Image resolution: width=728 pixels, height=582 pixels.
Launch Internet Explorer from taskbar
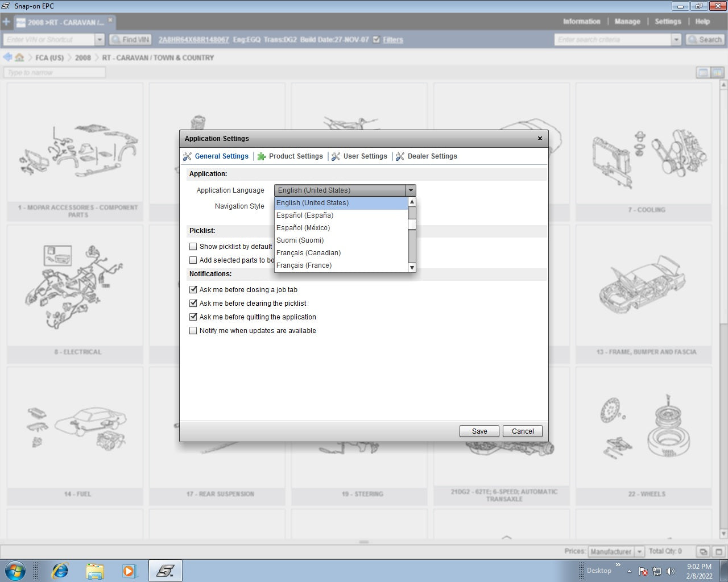pyautogui.click(x=60, y=571)
